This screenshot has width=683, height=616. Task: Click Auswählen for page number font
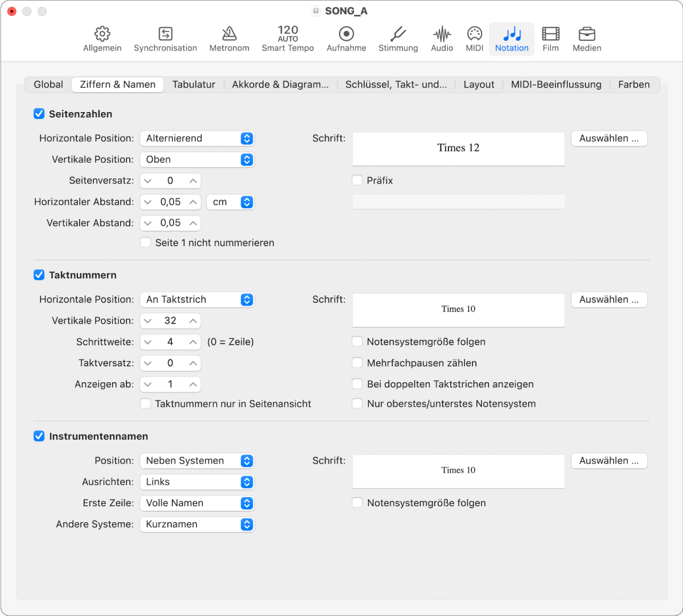[x=609, y=138]
